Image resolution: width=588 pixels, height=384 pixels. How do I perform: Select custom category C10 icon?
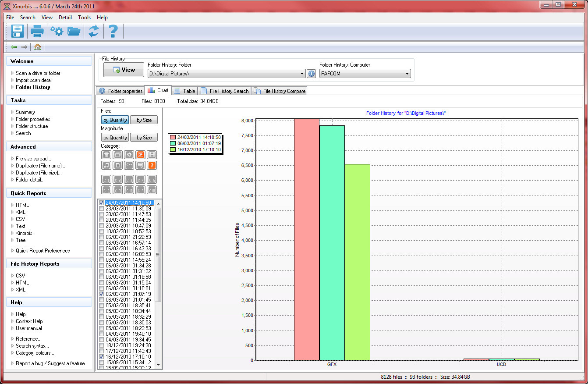coord(152,190)
